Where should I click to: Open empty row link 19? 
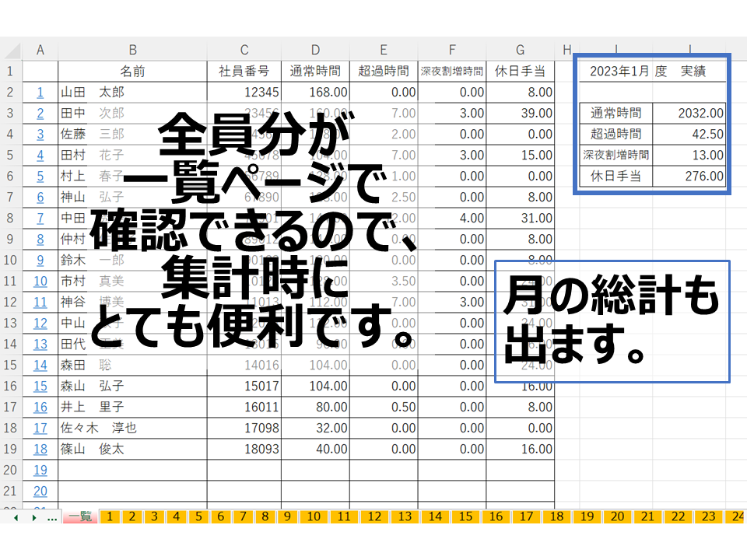click(x=40, y=470)
